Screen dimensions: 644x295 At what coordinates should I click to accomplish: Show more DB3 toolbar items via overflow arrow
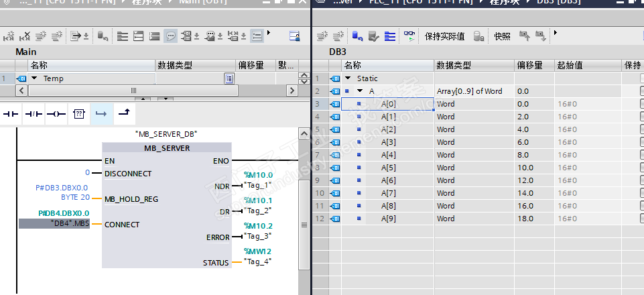click(556, 32)
